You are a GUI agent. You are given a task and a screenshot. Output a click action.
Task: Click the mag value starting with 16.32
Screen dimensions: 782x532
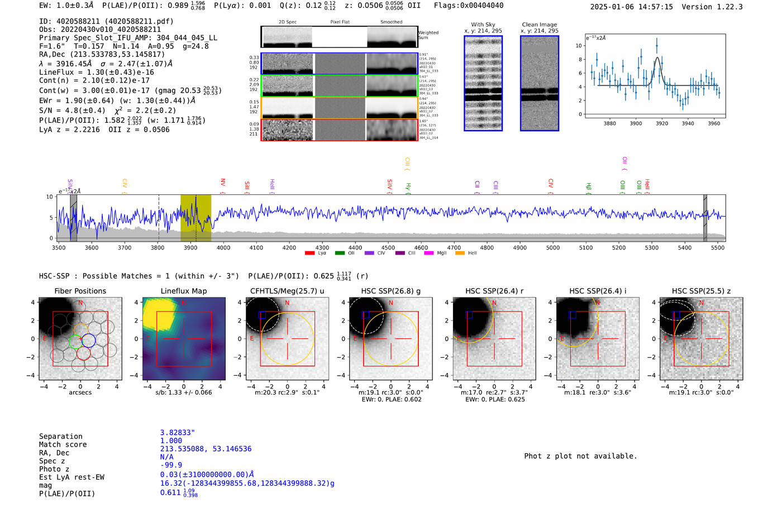tap(247, 483)
